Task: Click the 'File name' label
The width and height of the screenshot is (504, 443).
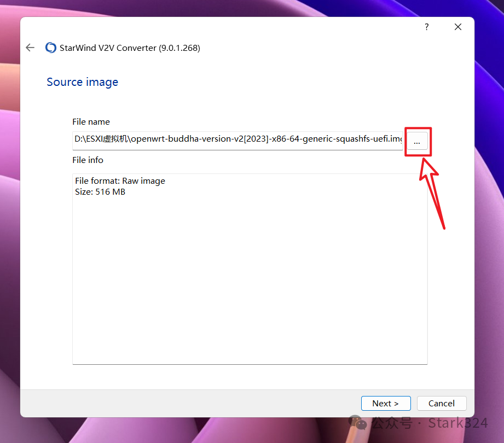Action: tap(91, 122)
